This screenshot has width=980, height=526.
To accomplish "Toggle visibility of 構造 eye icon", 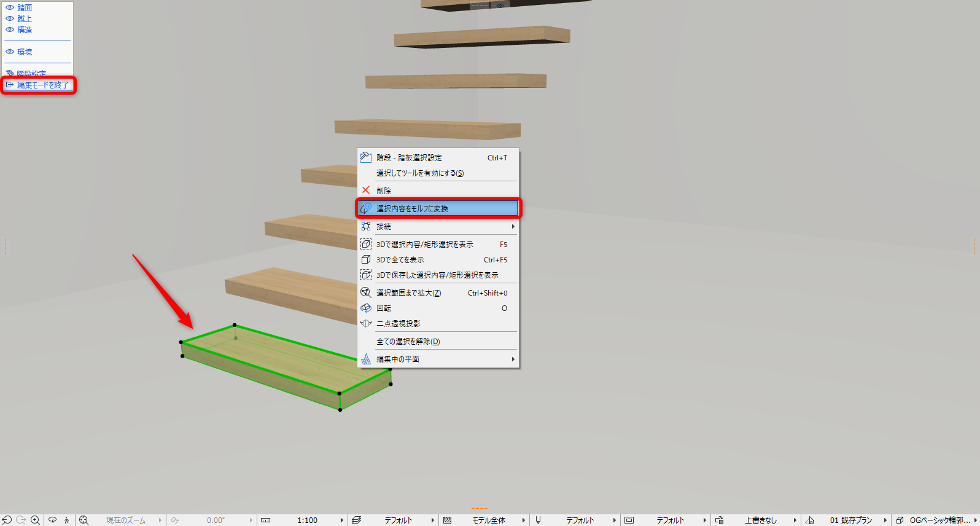I will click(x=10, y=29).
